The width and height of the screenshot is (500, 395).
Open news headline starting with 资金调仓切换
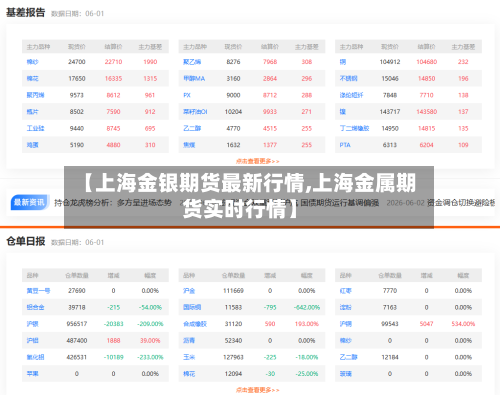pyautogui.click(x=461, y=203)
